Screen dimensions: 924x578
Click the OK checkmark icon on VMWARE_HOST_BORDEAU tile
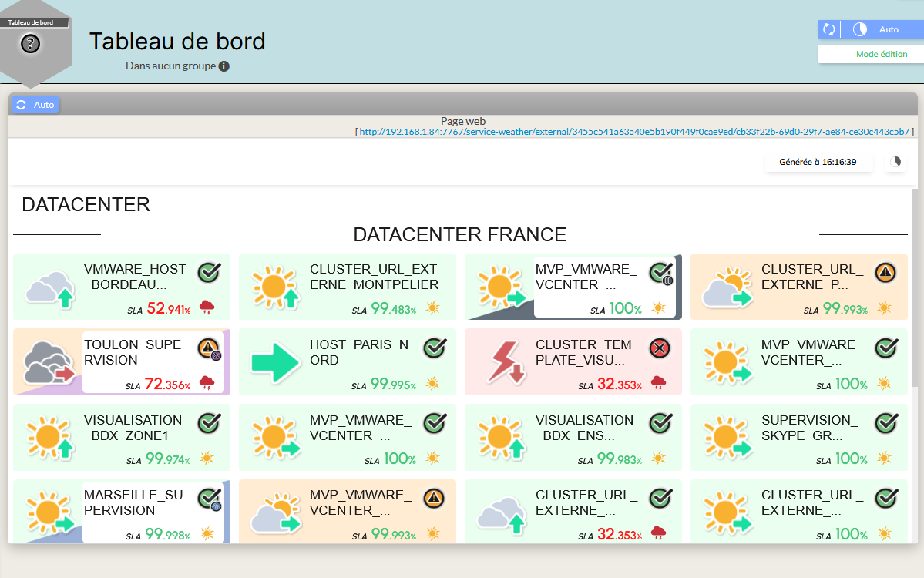[x=209, y=273]
